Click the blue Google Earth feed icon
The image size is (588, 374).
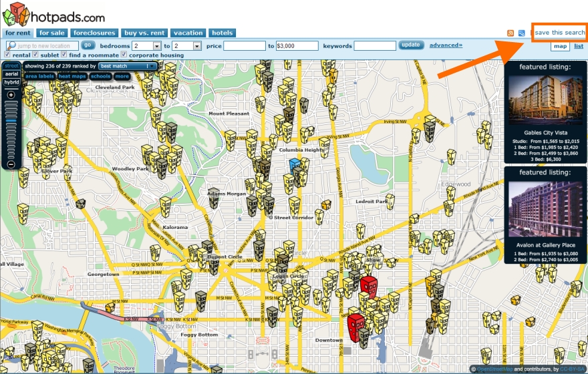click(x=522, y=33)
